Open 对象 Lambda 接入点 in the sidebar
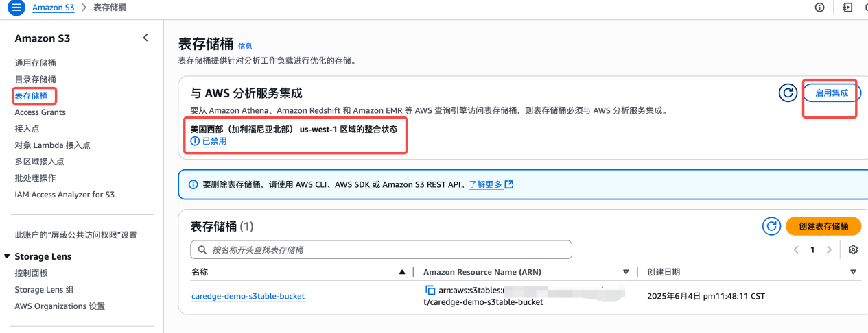 pos(53,145)
